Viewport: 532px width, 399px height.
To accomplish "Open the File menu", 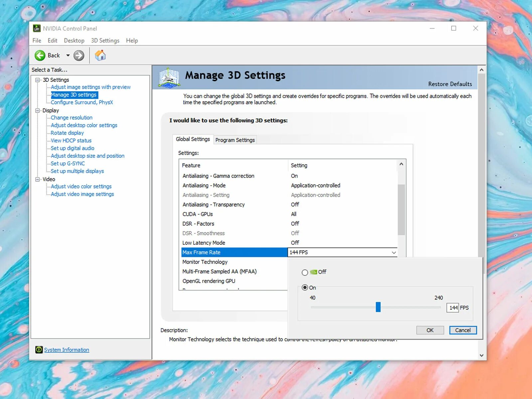I will [x=37, y=40].
